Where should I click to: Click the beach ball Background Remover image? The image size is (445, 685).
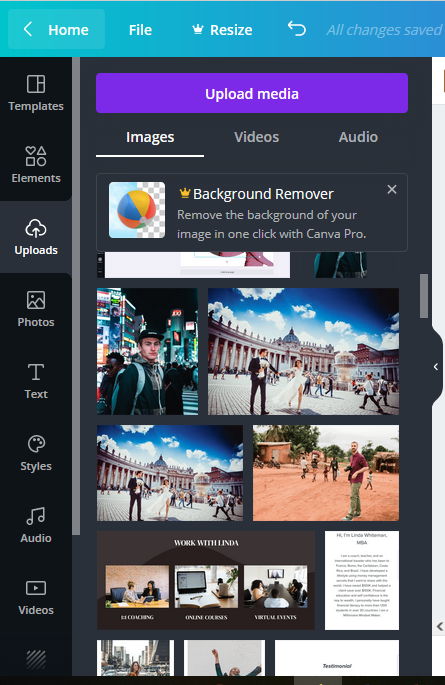coord(137,210)
